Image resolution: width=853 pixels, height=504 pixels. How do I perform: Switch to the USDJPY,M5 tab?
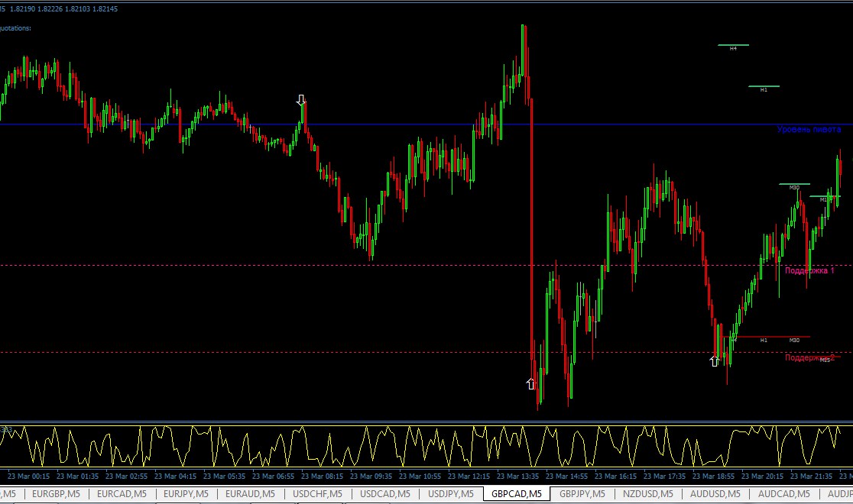tap(450, 493)
